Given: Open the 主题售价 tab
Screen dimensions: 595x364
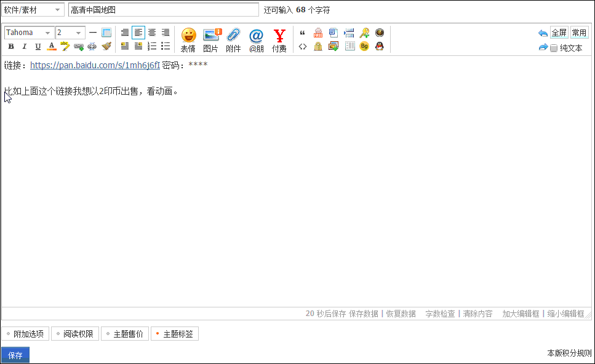Looking at the screenshot, I should (125, 334).
